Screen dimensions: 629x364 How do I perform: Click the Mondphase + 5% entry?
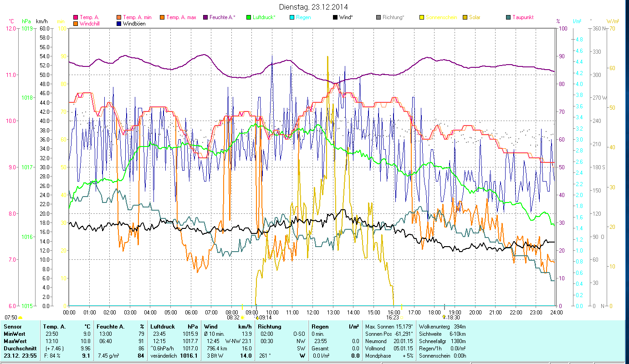click(389, 356)
